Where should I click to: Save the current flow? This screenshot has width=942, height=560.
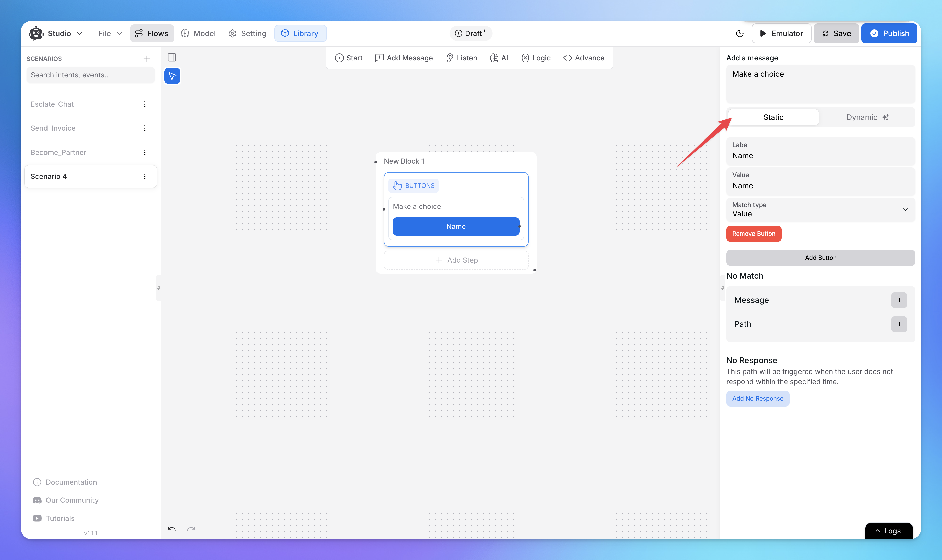click(x=836, y=34)
